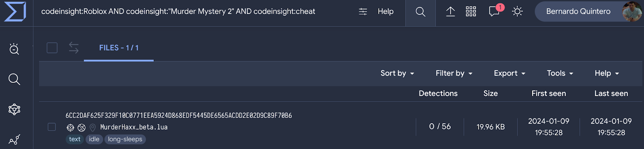Open notifications chat bubble icon

point(494,11)
